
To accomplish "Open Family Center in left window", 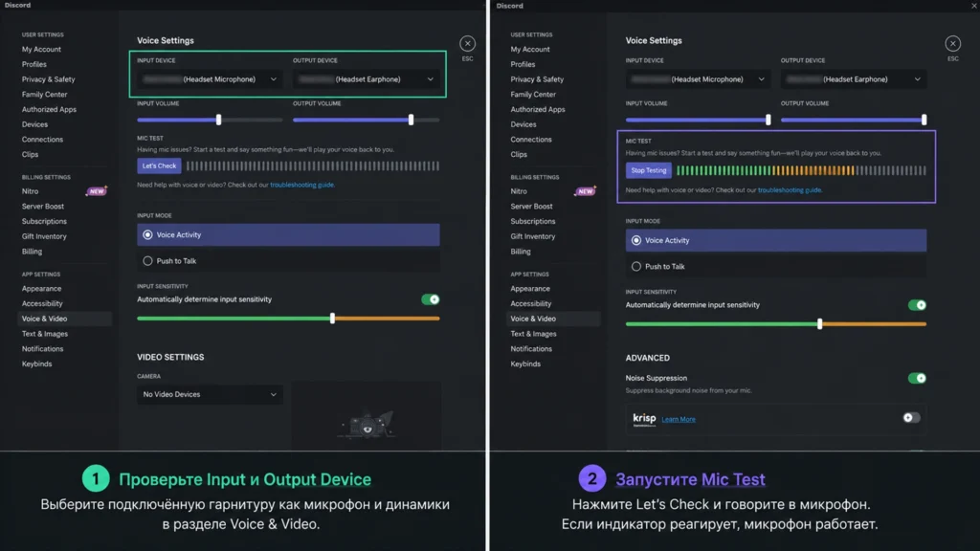I will coord(44,95).
